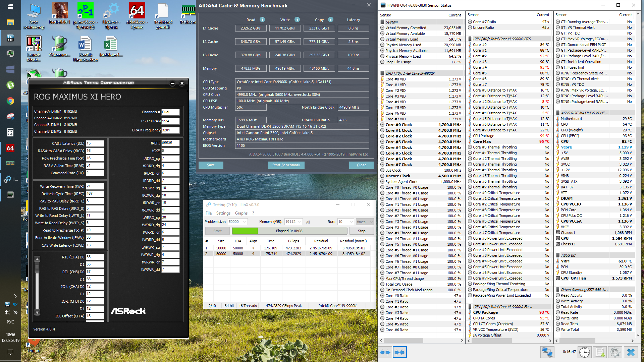Image resolution: width=644 pixels, height=362 pixels.
Task: Open the Problem size dropdown
Action: [245, 222]
